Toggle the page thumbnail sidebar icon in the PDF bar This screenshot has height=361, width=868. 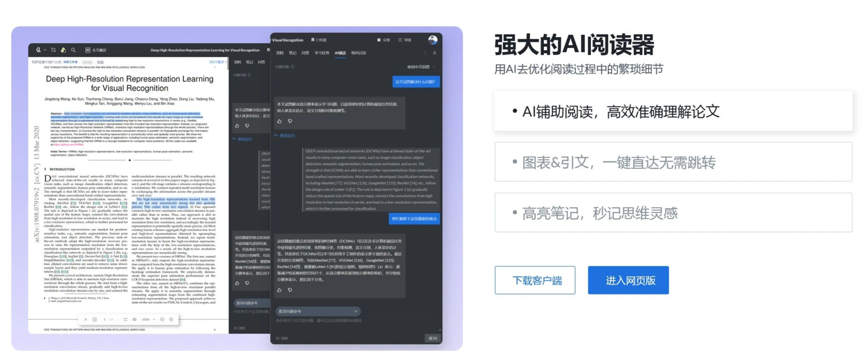(x=94, y=319)
